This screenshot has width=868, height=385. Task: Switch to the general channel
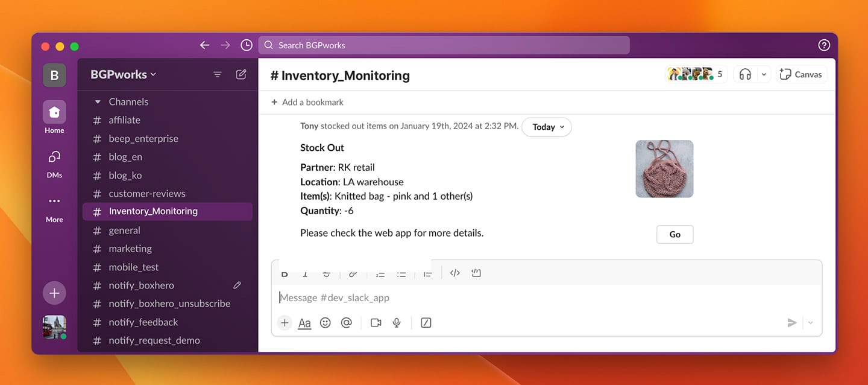[124, 230]
